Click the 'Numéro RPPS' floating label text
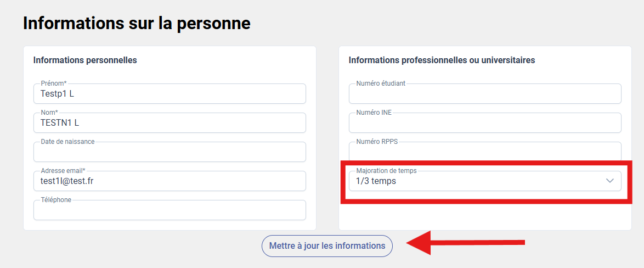 (x=377, y=142)
